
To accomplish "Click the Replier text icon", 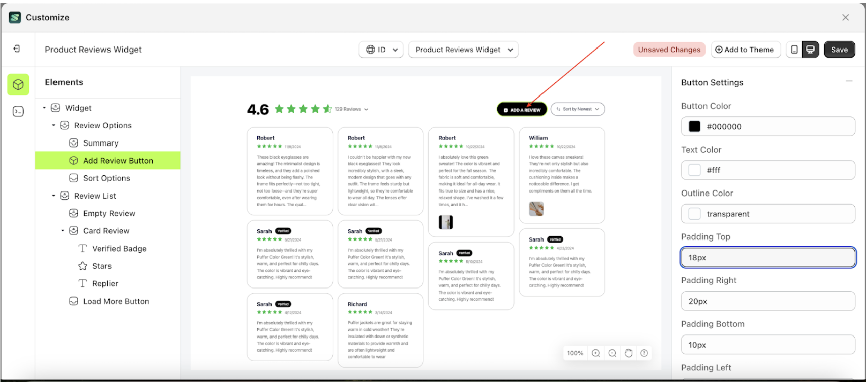I will click(x=83, y=283).
